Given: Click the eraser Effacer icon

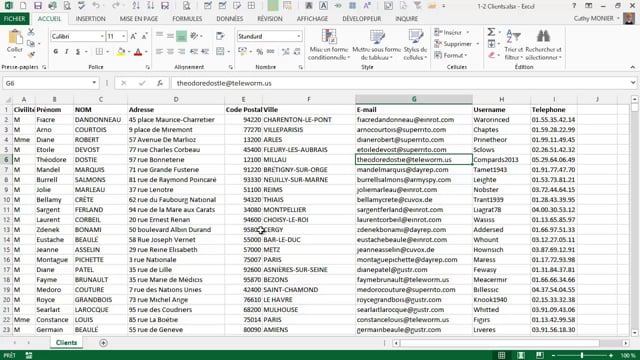Looking at the screenshot, I should 491,55.
